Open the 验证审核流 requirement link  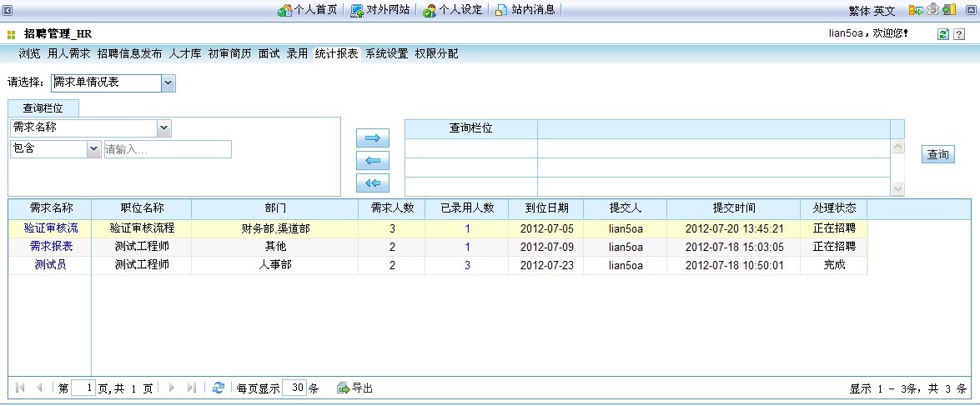click(51, 228)
